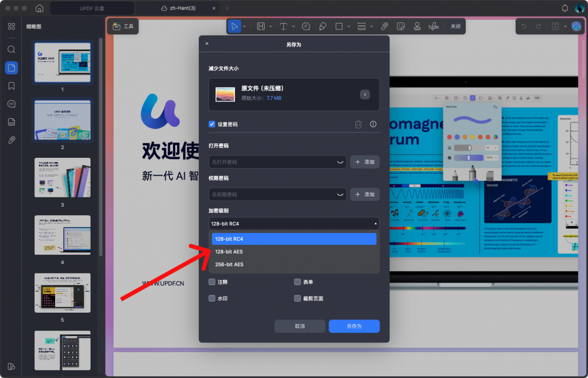Select the comment bubble tool
588x378 pixels.
click(x=306, y=26)
